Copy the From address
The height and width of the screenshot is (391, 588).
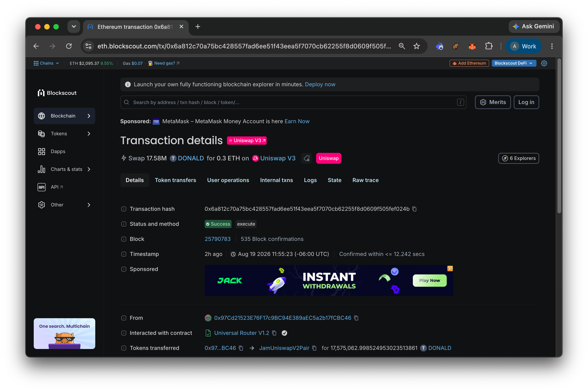tap(356, 318)
